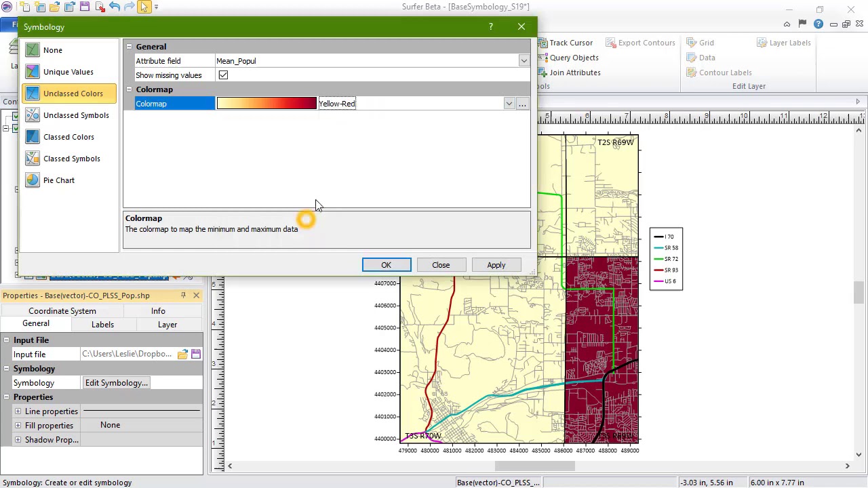868x488 pixels.
Task: Open the Attribute field dropdown
Action: (x=524, y=61)
